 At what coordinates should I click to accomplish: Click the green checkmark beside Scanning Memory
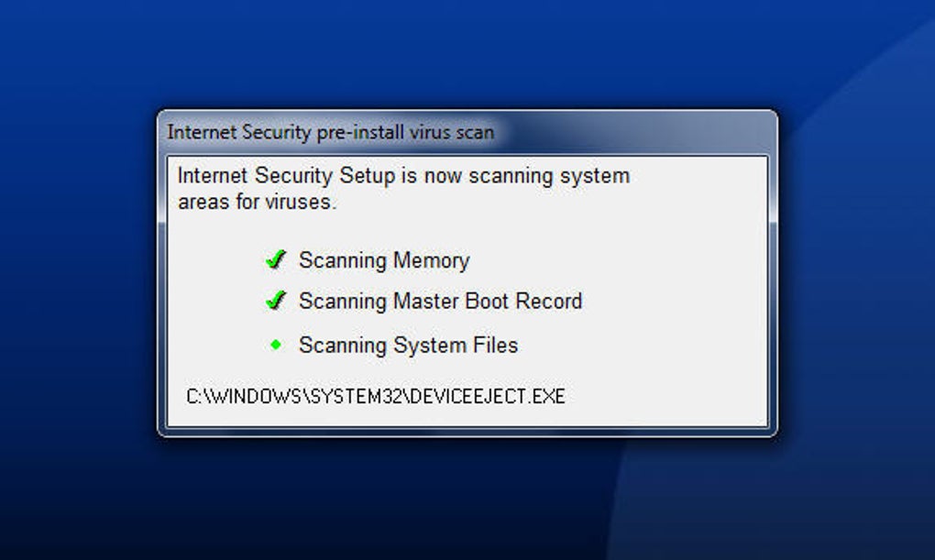point(276,260)
